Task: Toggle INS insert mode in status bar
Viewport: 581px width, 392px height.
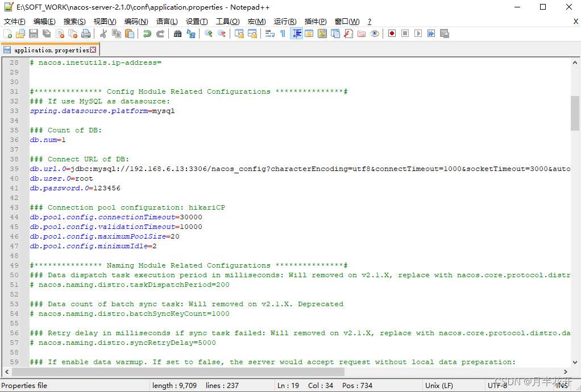Action: tap(562, 385)
